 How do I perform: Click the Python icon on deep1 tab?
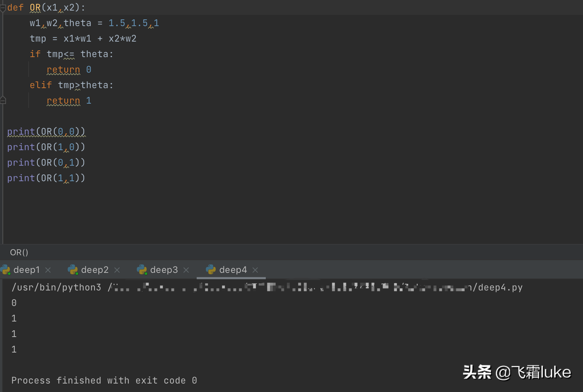5,270
